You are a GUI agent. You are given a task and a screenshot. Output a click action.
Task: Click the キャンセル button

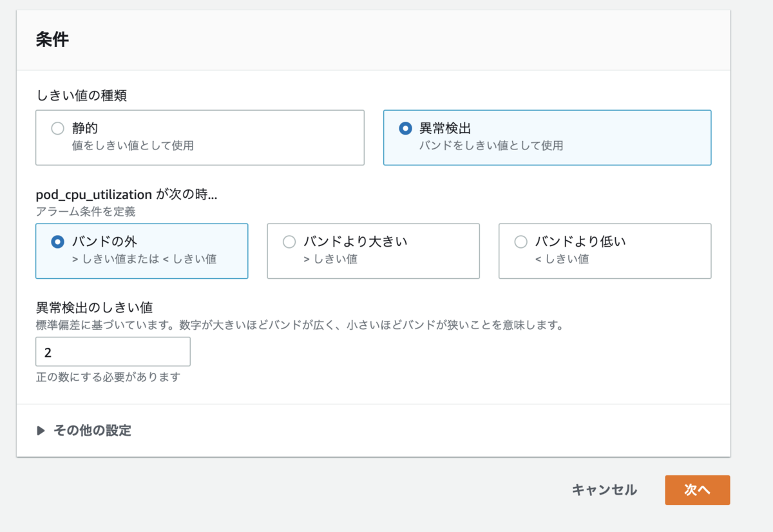coord(604,490)
